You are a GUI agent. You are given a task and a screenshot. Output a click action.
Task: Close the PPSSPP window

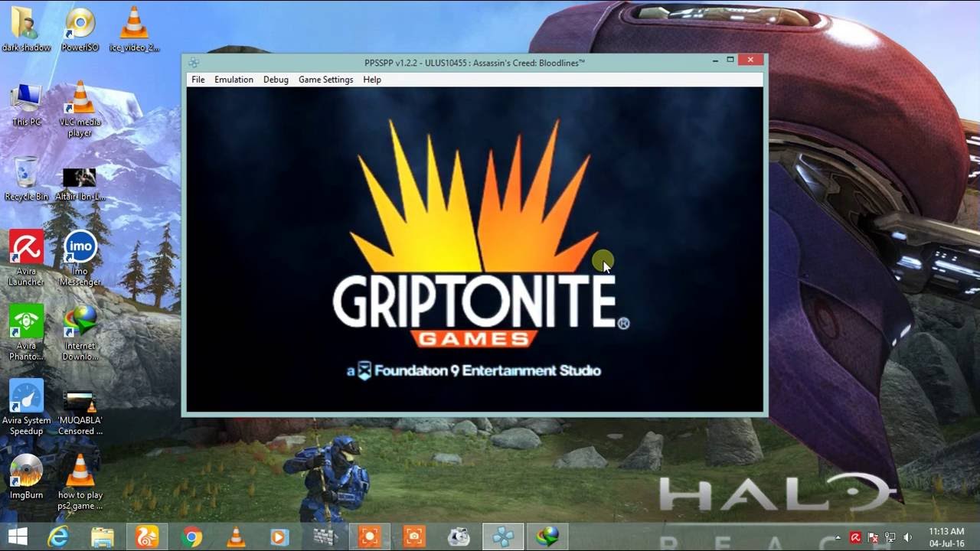click(x=750, y=60)
